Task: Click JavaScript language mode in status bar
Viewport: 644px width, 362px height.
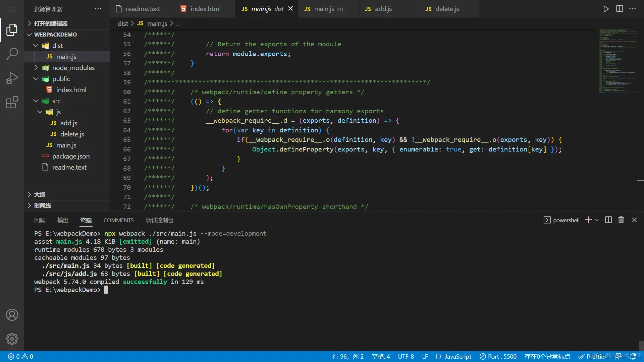Action: click(x=458, y=356)
